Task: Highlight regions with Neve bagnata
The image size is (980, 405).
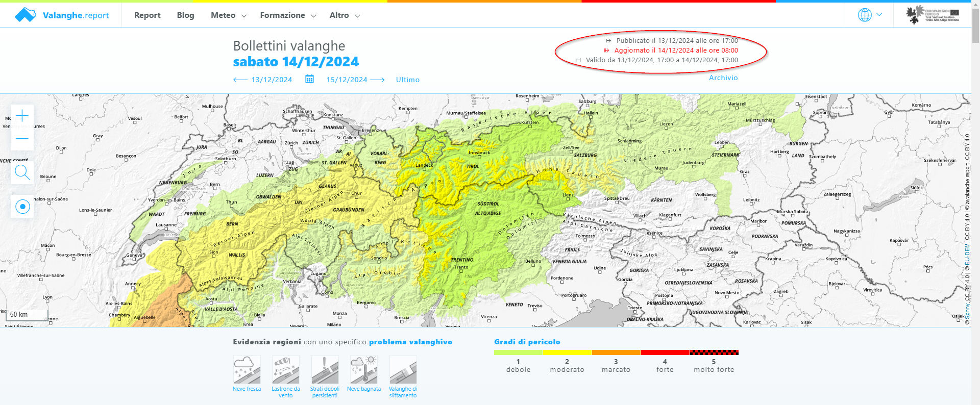Action: 364,370
